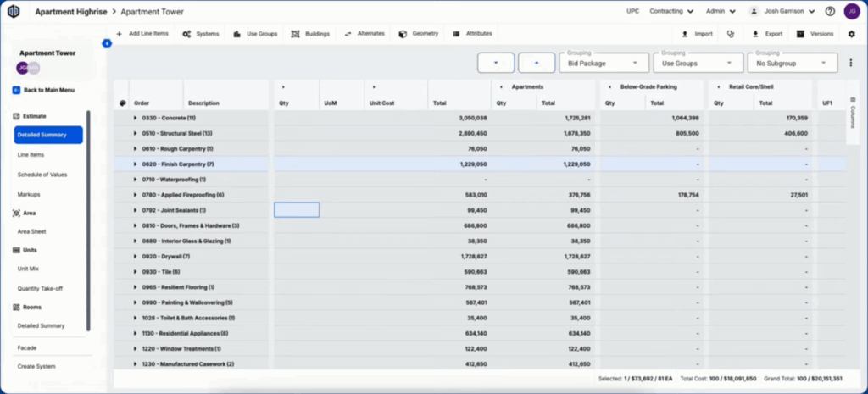Screen dimensions: 868x394
Task: Click the UPC link in the header
Action: [632, 11]
